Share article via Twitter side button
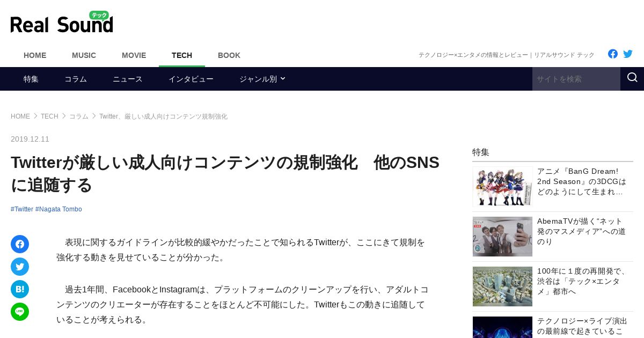The height and width of the screenshot is (338, 644). [x=20, y=267]
